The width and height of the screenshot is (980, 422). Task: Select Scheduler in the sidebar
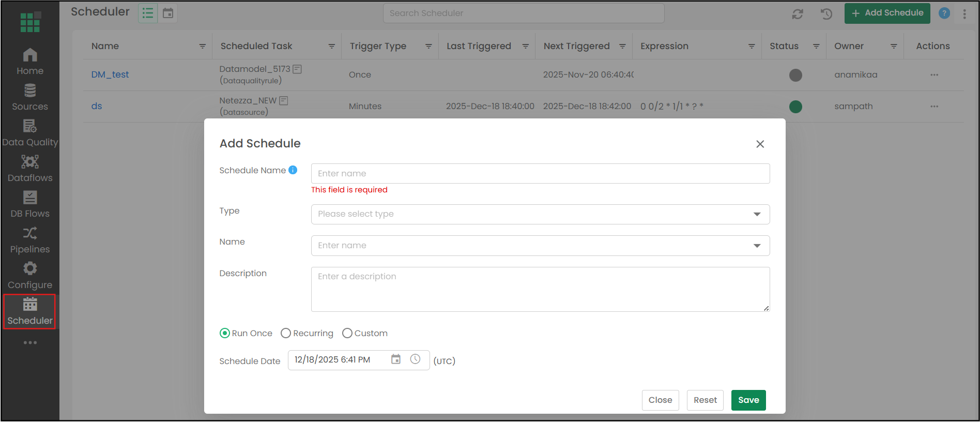[29, 312]
